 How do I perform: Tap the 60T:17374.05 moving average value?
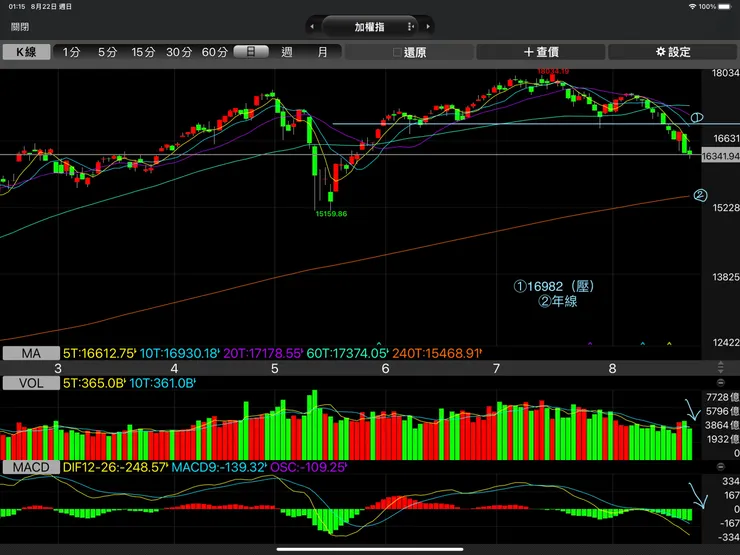coord(347,353)
